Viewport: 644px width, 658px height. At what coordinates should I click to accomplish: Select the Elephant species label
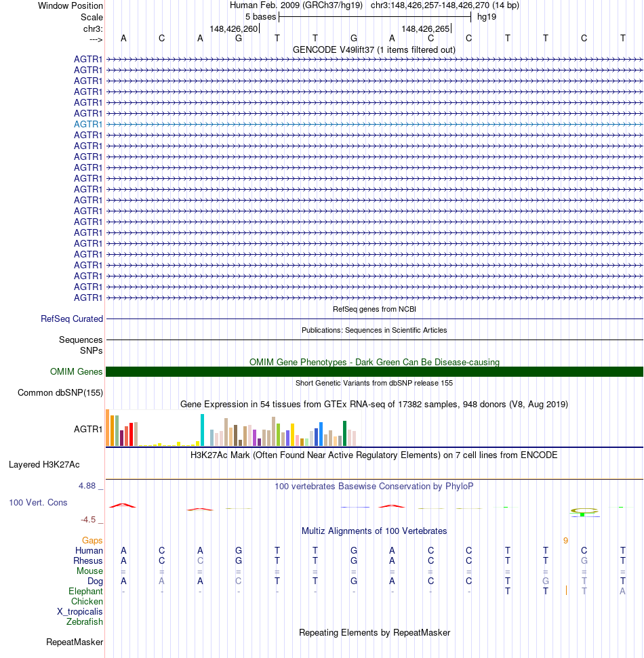85,592
